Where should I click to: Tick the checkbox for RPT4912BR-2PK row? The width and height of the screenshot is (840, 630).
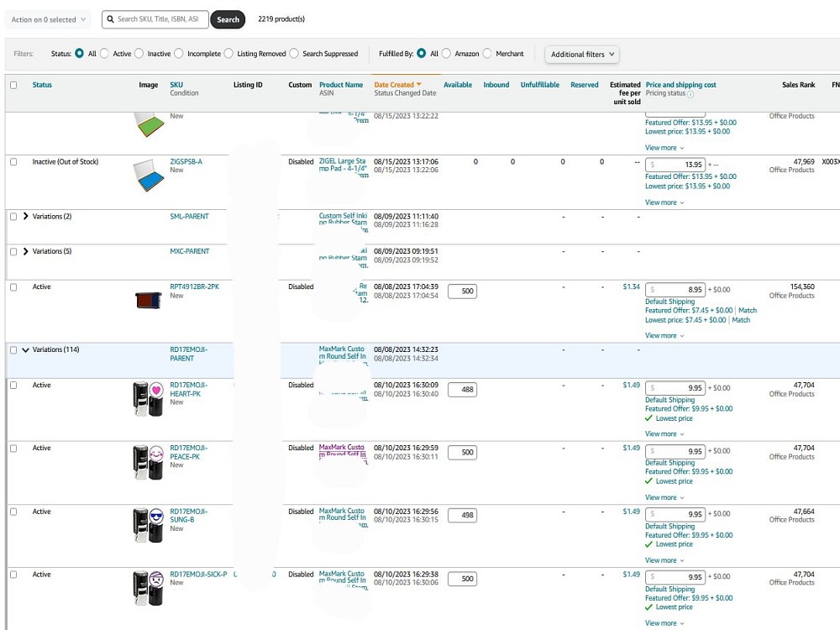(x=13, y=287)
